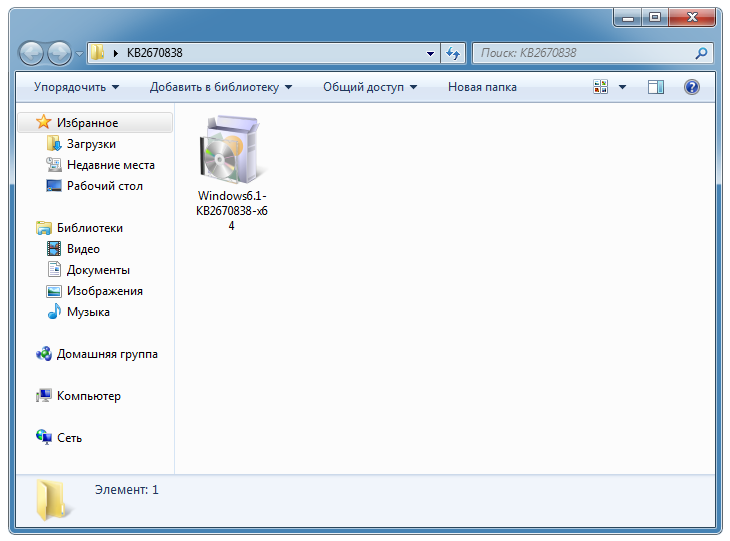730x541 pixels.
Task: Click the file name Windows6.1-KB2670838-x64
Action: point(231,210)
